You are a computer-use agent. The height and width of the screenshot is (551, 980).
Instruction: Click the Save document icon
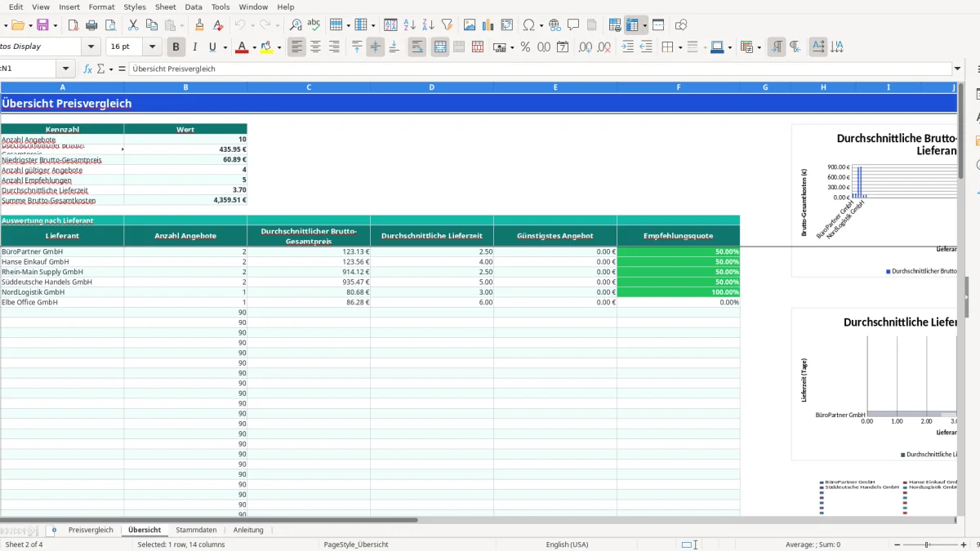coord(42,25)
